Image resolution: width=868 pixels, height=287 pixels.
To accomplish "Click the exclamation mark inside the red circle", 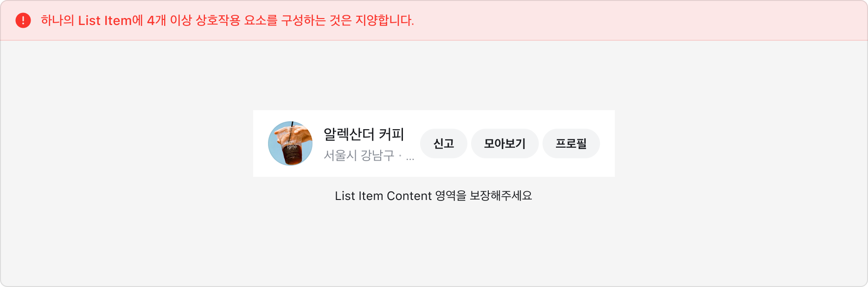I will click(22, 20).
